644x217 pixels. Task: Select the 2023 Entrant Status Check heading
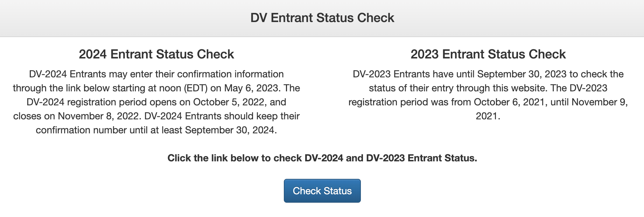point(488,54)
